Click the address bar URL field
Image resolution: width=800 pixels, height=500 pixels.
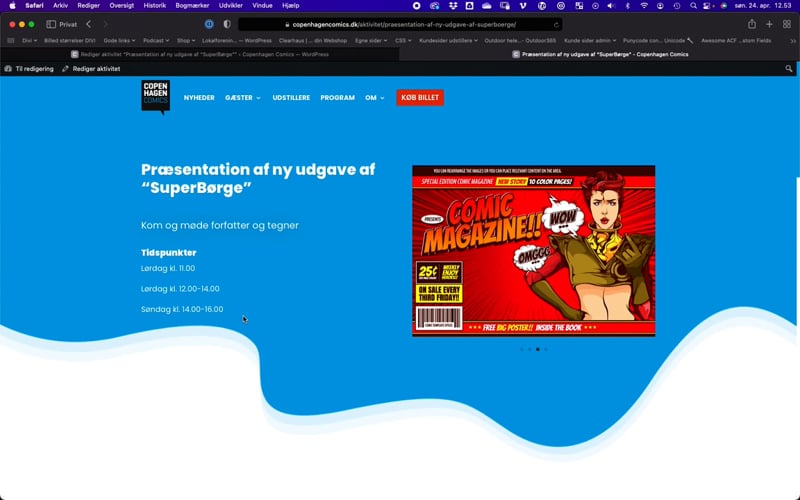click(401, 24)
